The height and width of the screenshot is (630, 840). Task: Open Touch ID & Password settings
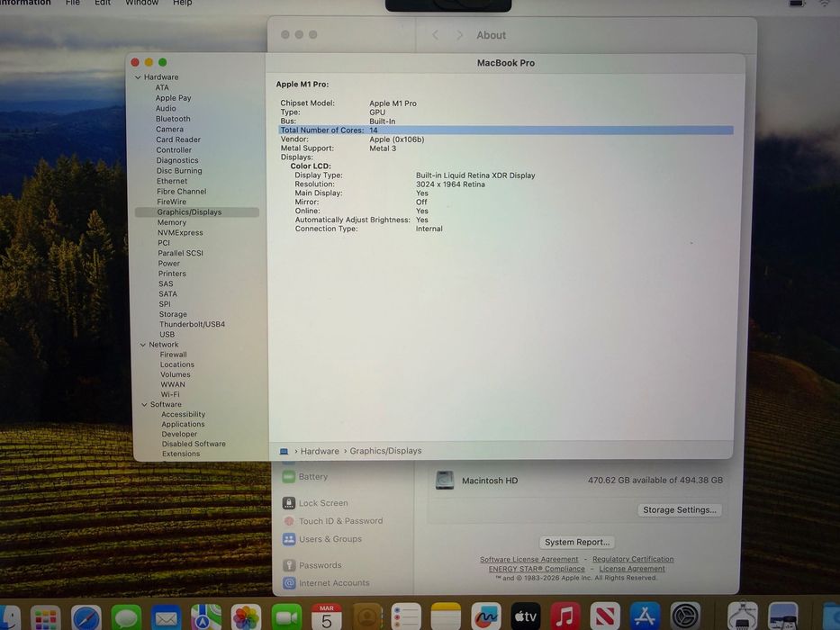[x=340, y=521]
